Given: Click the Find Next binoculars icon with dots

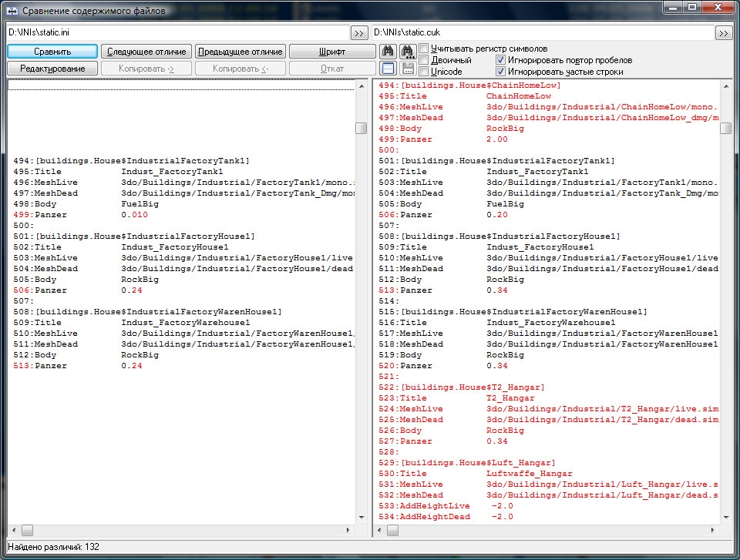Looking at the screenshot, I should 408,51.
